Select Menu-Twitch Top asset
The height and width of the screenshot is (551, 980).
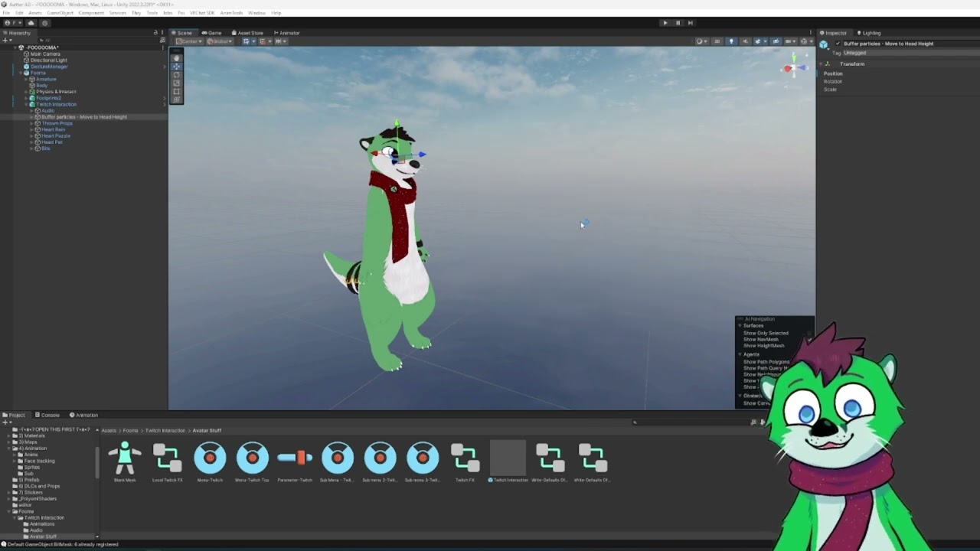(x=252, y=462)
